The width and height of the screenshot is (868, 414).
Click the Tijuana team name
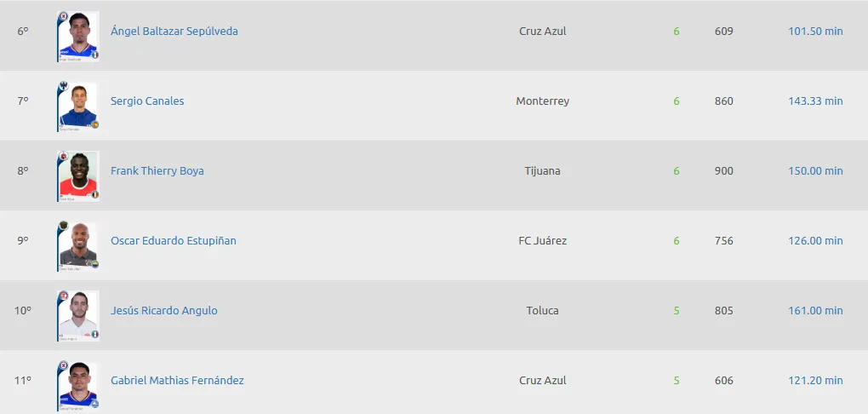(x=542, y=170)
